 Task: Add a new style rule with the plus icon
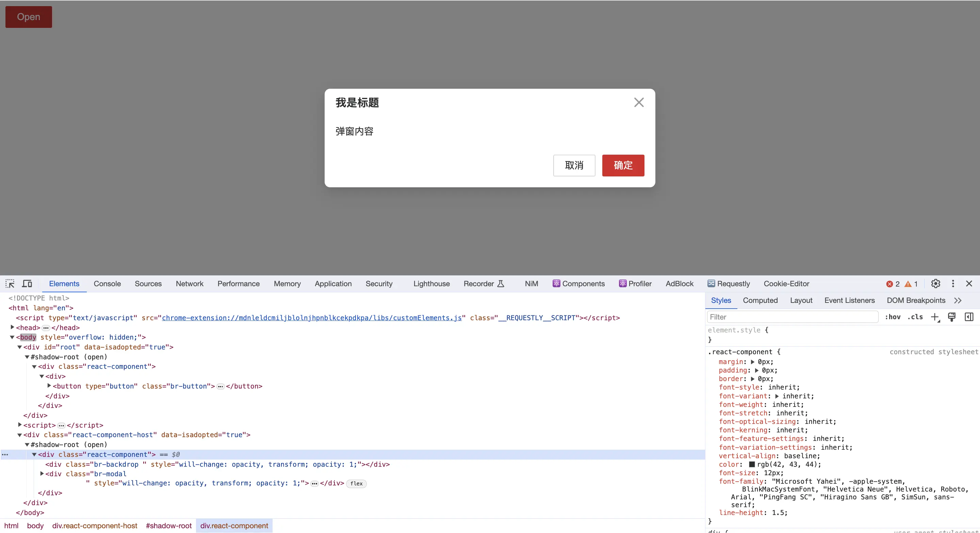(935, 317)
